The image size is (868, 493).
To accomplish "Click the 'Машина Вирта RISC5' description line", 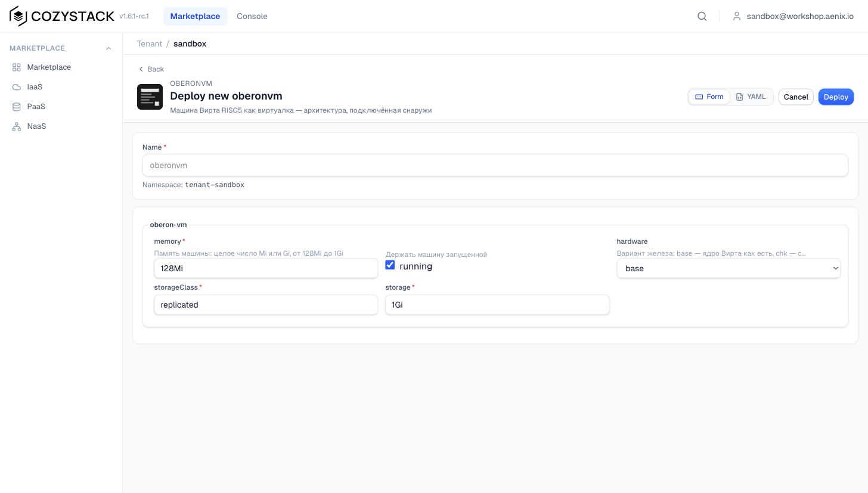I will pyautogui.click(x=300, y=110).
